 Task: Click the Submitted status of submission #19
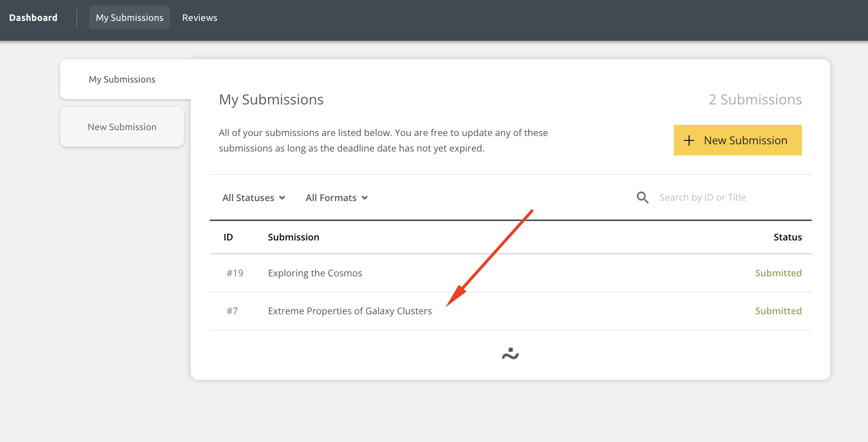[x=778, y=273]
